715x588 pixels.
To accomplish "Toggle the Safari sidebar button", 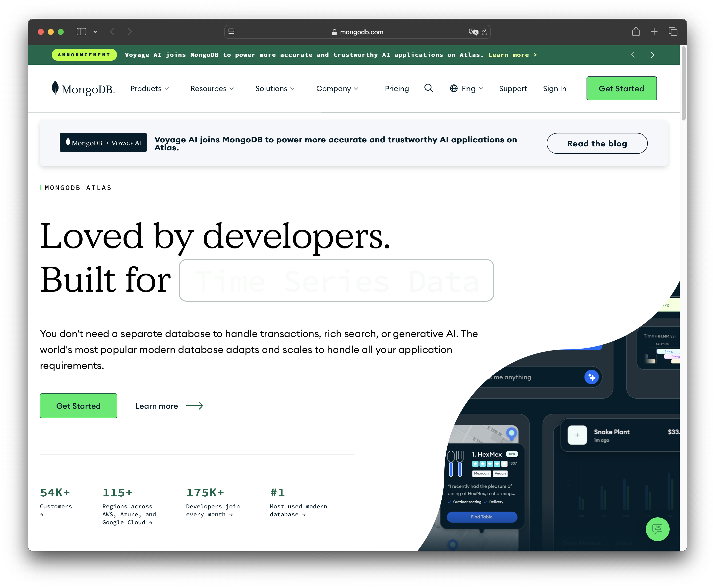I will point(81,32).
